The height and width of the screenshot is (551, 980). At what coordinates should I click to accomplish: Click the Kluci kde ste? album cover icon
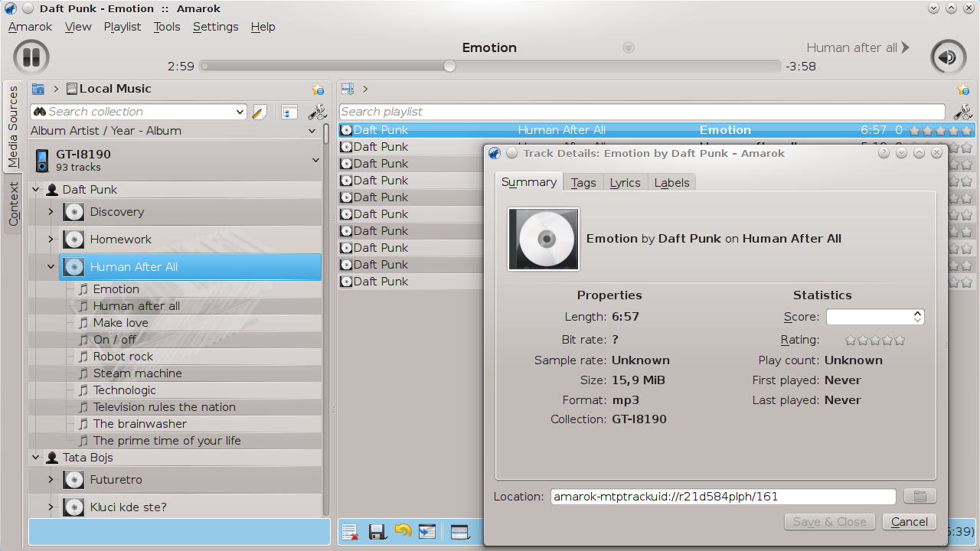73,507
